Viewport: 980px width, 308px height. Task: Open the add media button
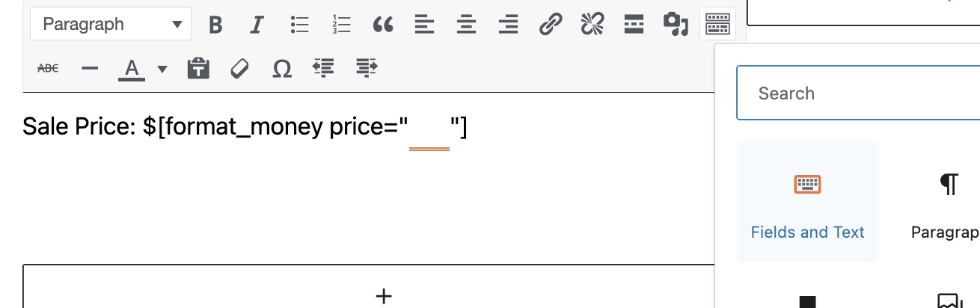(676, 25)
